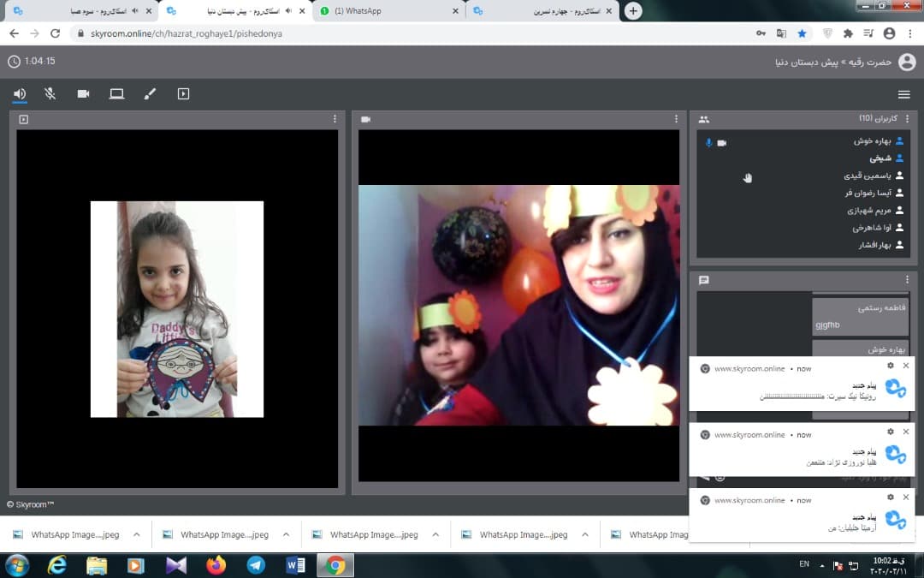Open the webcam panel three-dot options menu
924x578 pixels.
coord(676,119)
